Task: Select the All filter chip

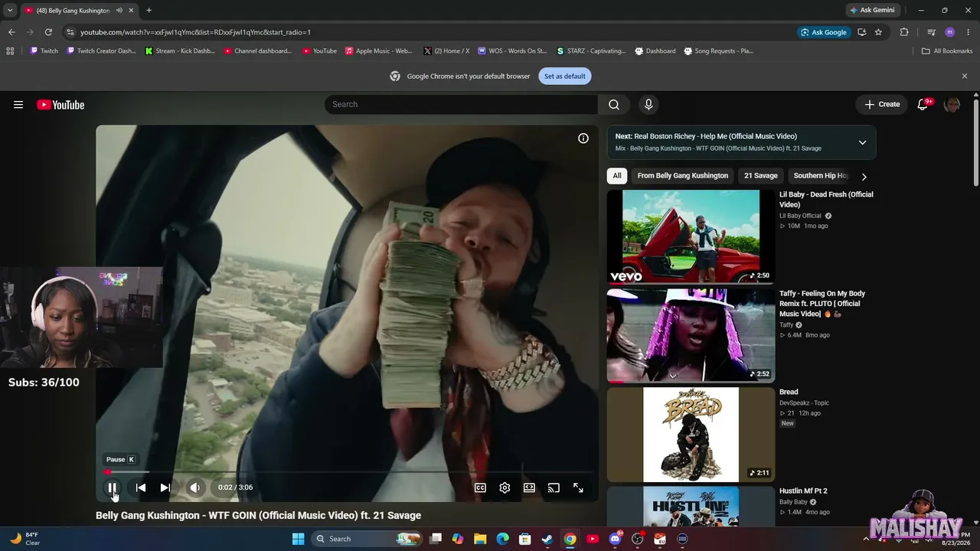Action: [617, 175]
